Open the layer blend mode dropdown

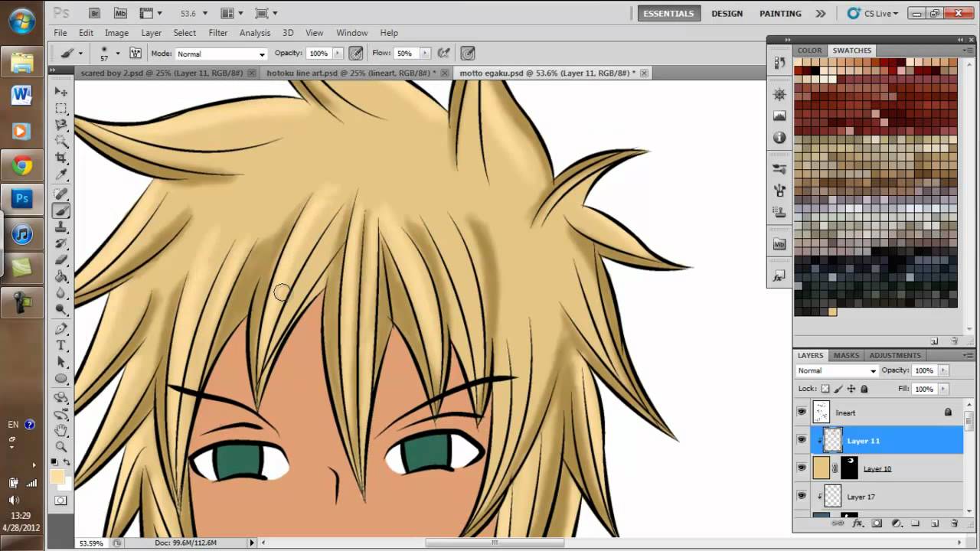tap(837, 370)
